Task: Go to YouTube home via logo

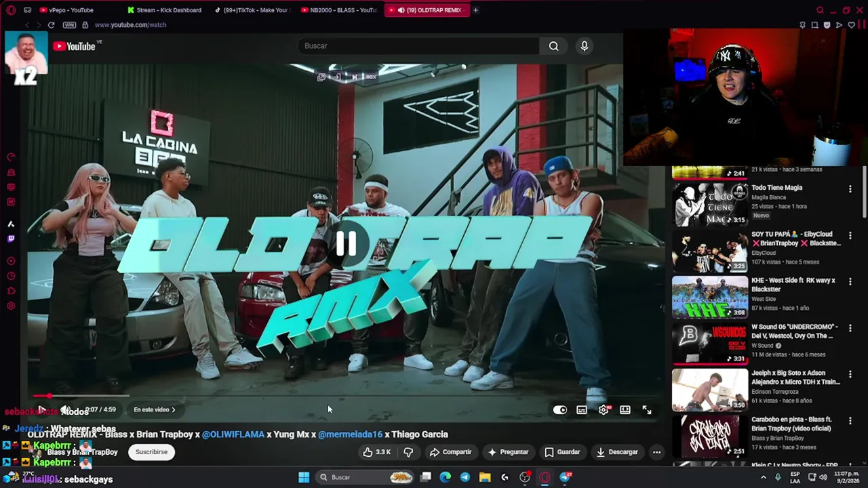Action: [75, 46]
